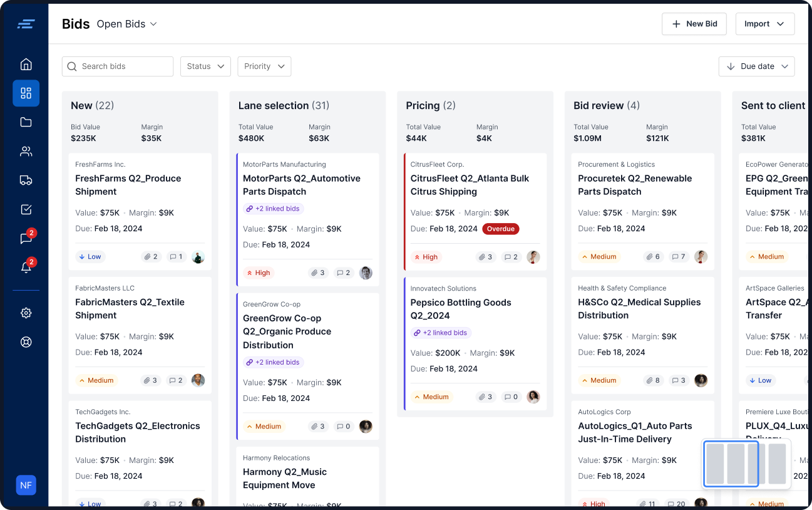812x510 pixels.
Task: Open GreenGrow Co-op Q2_Organic Produce Distribution title
Action: point(287,331)
